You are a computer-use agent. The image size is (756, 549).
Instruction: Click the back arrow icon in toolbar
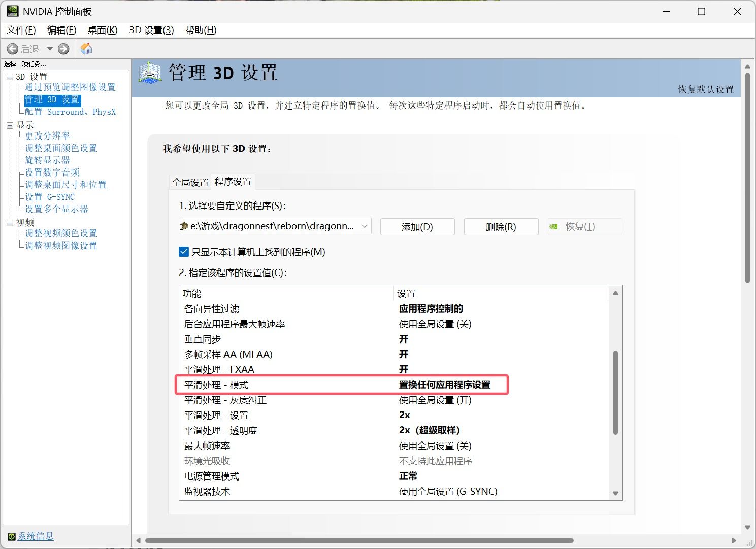[x=13, y=49]
